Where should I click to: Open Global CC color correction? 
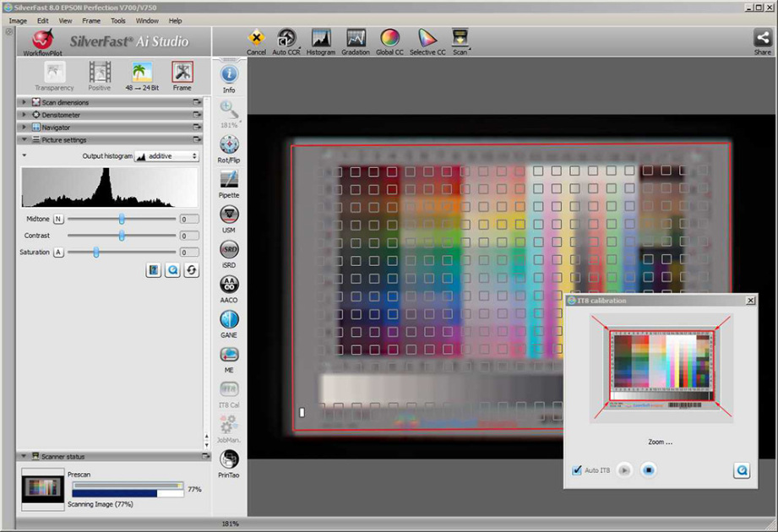coord(389,39)
